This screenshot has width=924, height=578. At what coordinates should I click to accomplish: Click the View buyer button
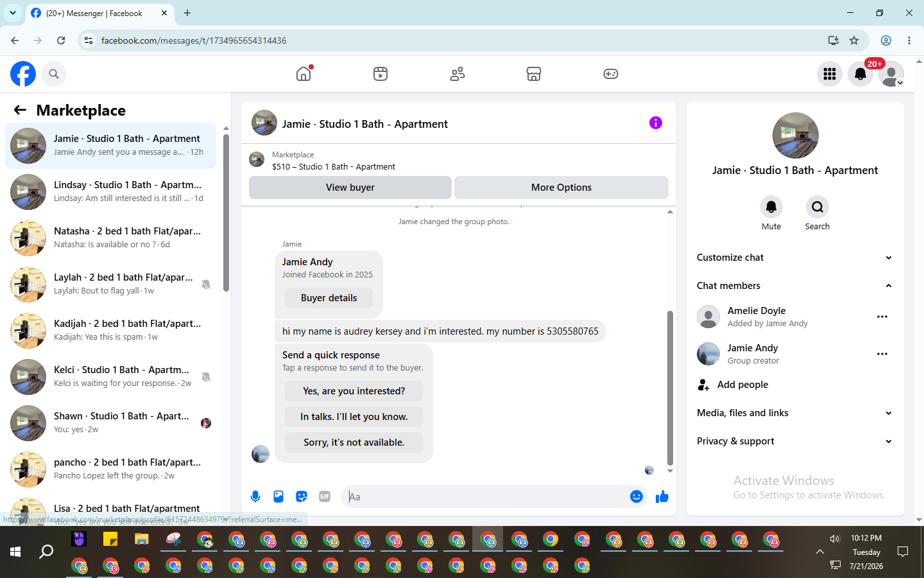coord(350,188)
